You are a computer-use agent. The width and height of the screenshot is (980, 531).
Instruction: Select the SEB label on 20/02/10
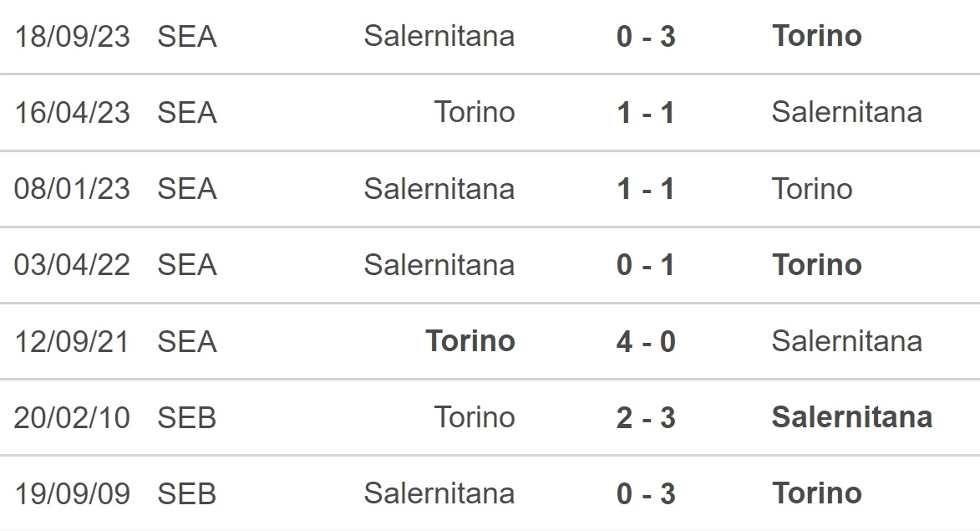187,418
